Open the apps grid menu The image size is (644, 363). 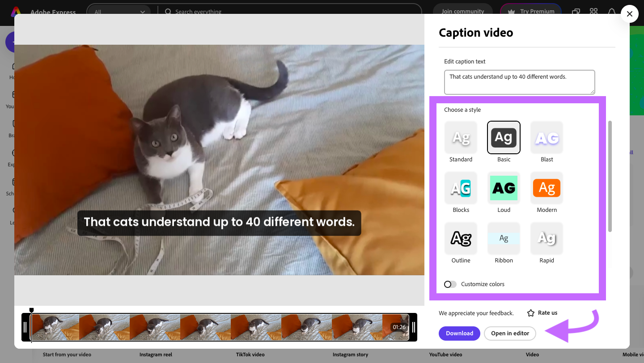593,12
